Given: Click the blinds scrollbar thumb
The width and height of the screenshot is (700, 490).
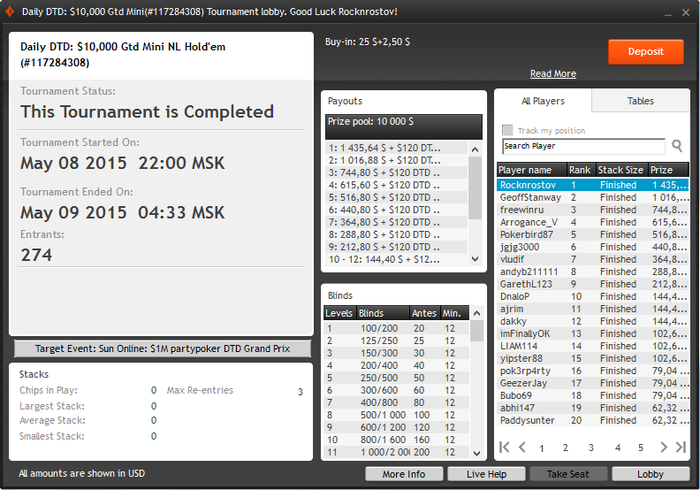Looking at the screenshot, I should tap(477, 331).
